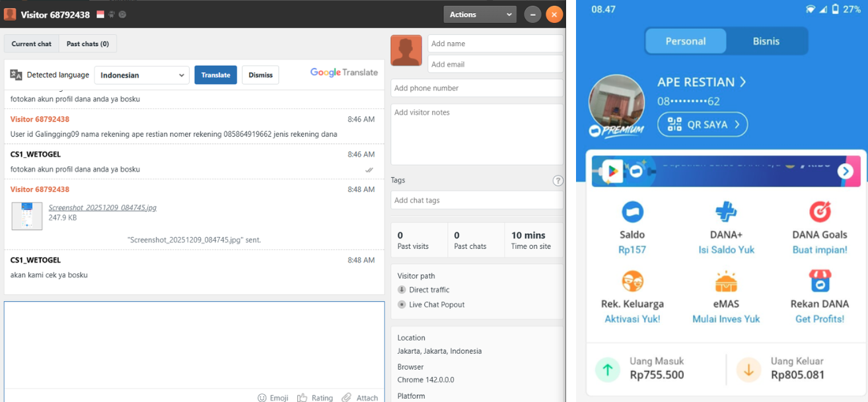Select the Personal tab in DANA app
The image size is (868, 402).
686,41
